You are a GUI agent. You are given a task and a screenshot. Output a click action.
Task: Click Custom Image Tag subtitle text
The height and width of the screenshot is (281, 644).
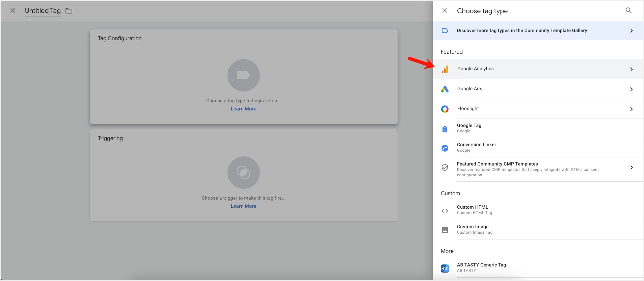coord(475,232)
